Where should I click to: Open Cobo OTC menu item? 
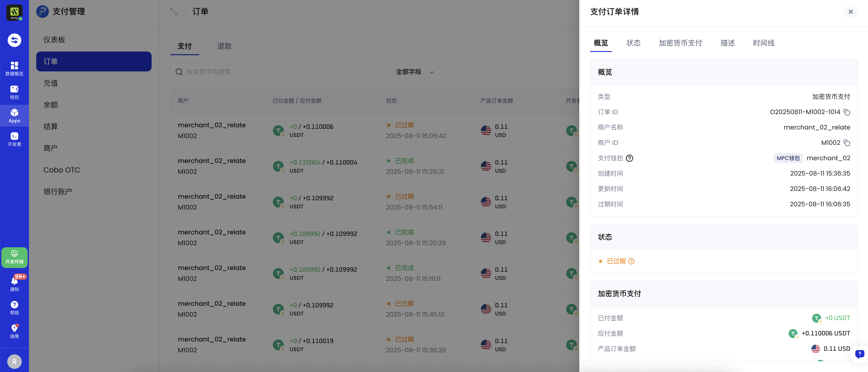(62, 170)
